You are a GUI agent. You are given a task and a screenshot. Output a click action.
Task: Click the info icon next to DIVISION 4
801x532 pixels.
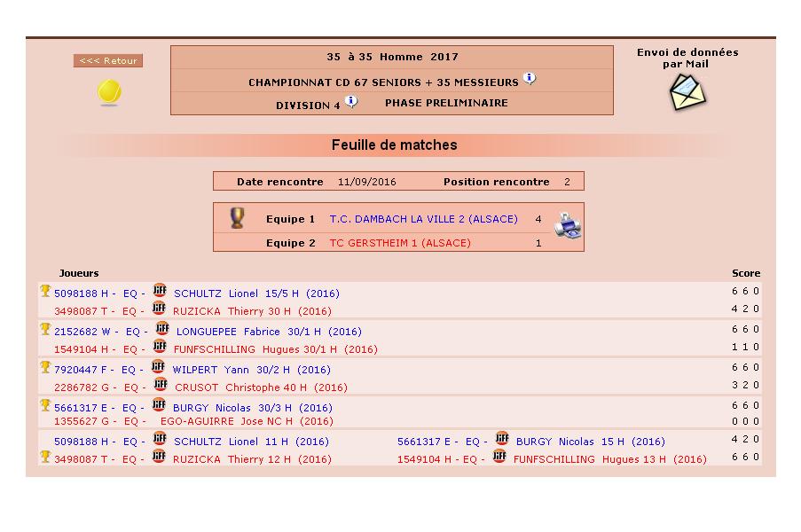[351, 101]
